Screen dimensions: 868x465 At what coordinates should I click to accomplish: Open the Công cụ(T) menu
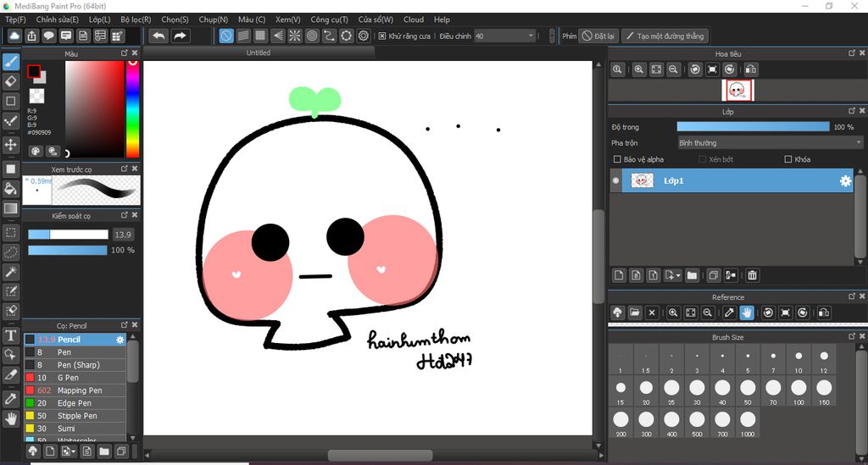coord(329,19)
